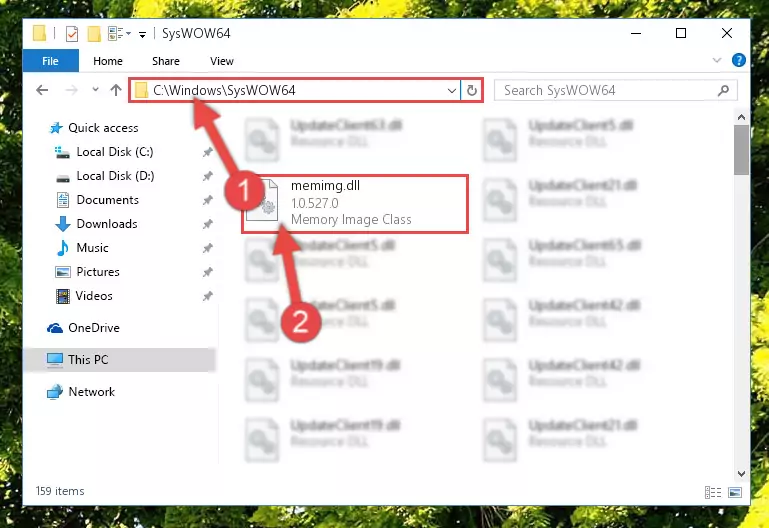This screenshot has height=528, width=769.
Task: Unpin Local Disk (C:) via pin icon
Action: (207, 152)
